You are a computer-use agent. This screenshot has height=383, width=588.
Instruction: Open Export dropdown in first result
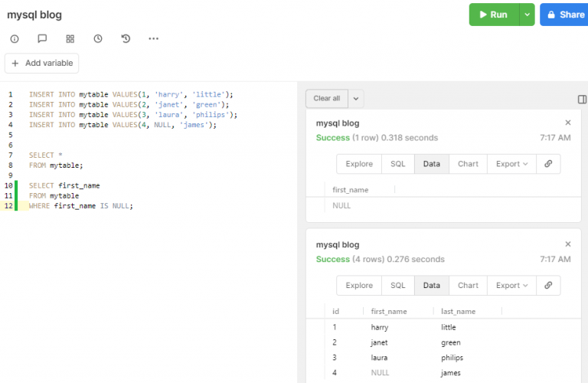pyautogui.click(x=511, y=164)
